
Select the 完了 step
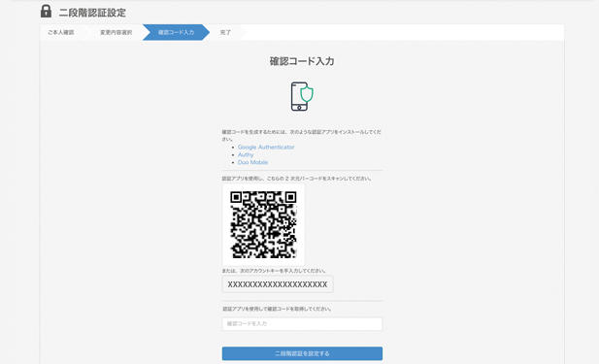tap(225, 32)
